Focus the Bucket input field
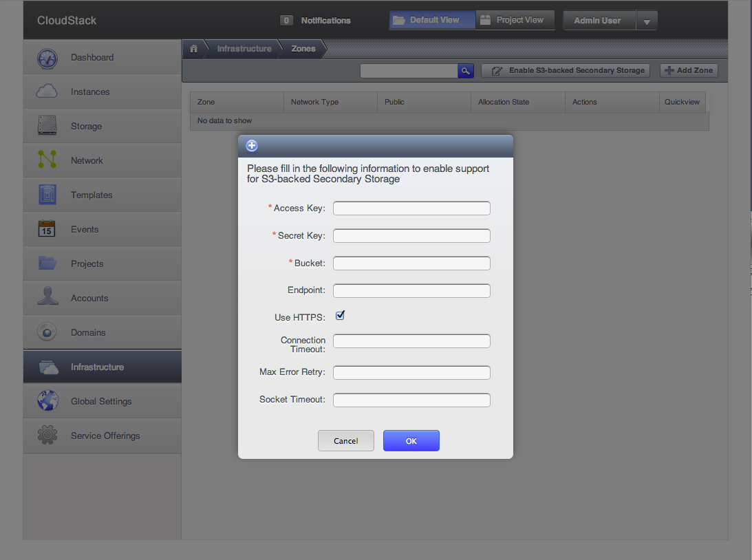752x560 pixels. point(411,263)
